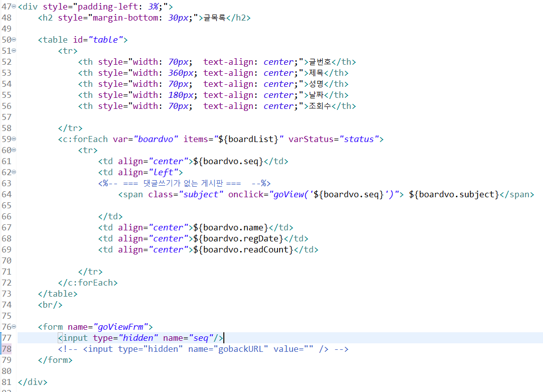Click name value "seq" on line 77

tap(201, 338)
